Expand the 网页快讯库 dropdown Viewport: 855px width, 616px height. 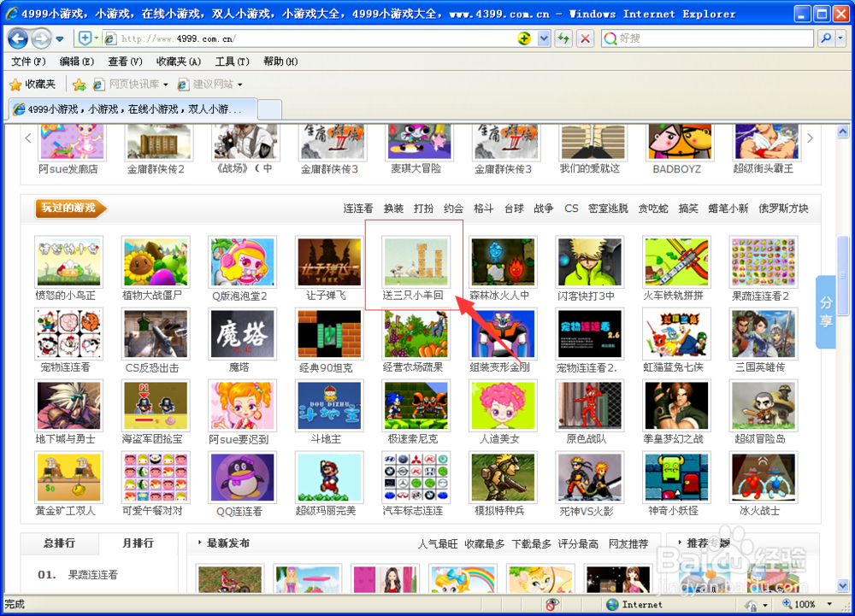coord(166,85)
